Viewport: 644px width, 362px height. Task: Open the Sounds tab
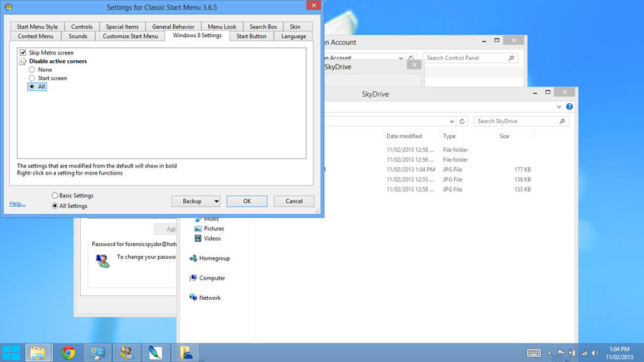[78, 36]
